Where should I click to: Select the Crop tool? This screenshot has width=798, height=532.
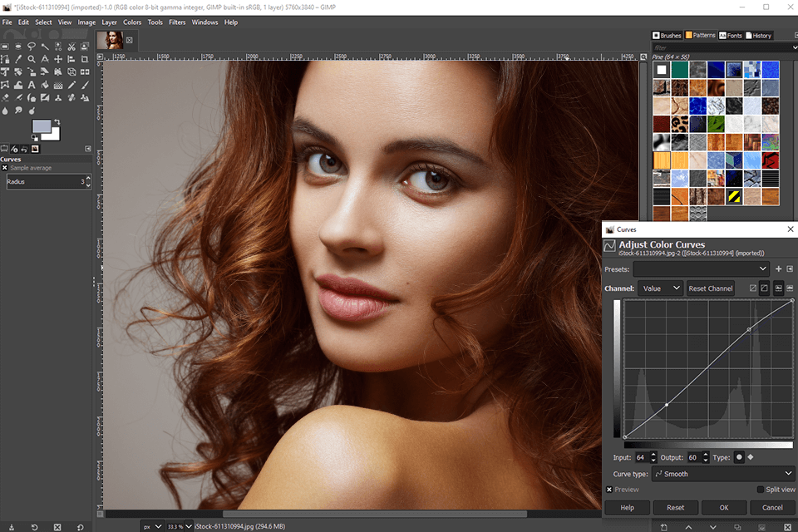86,58
